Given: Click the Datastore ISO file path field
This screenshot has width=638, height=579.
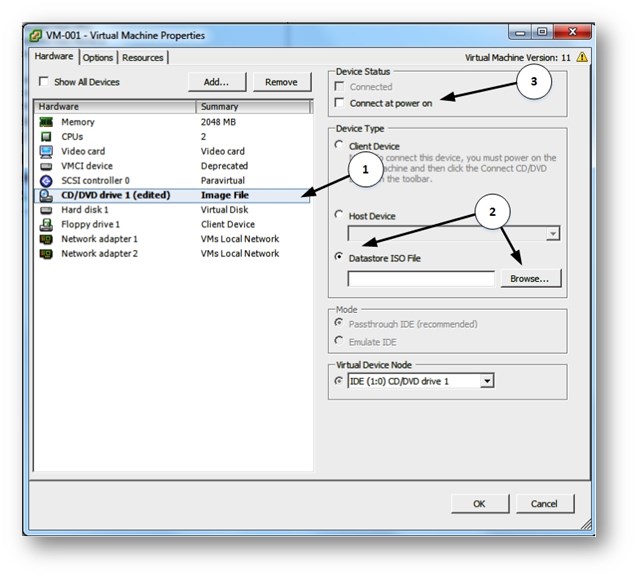Looking at the screenshot, I should pos(421,279).
